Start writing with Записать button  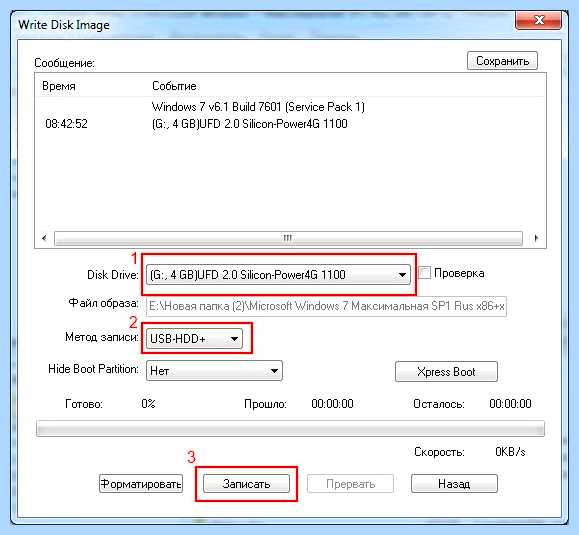[246, 484]
